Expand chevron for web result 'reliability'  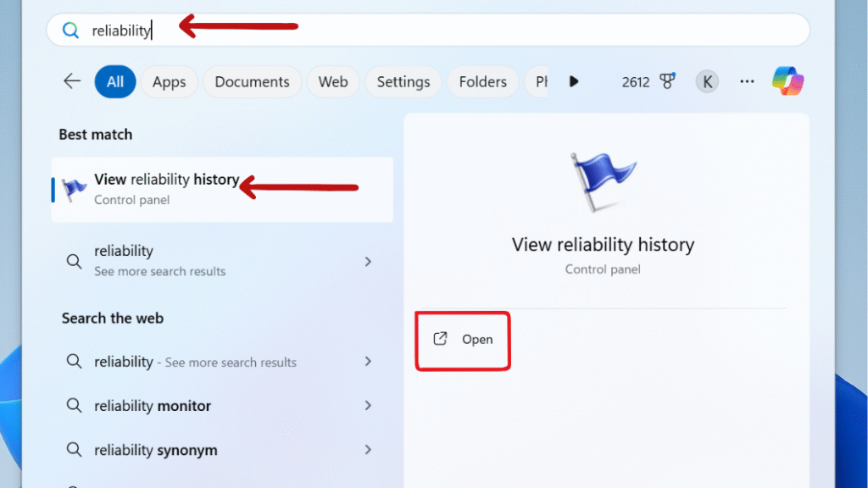point(368,361)
